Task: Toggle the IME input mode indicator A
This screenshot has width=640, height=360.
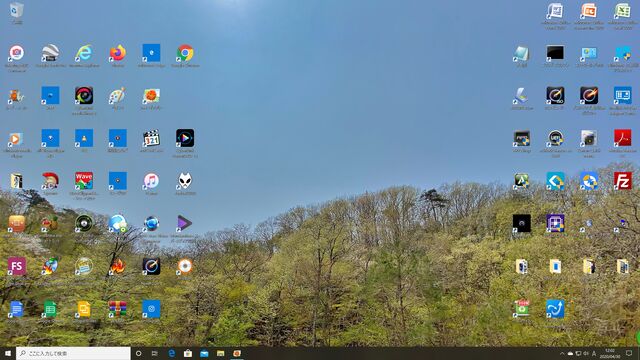Action: [x=594, y=353]
